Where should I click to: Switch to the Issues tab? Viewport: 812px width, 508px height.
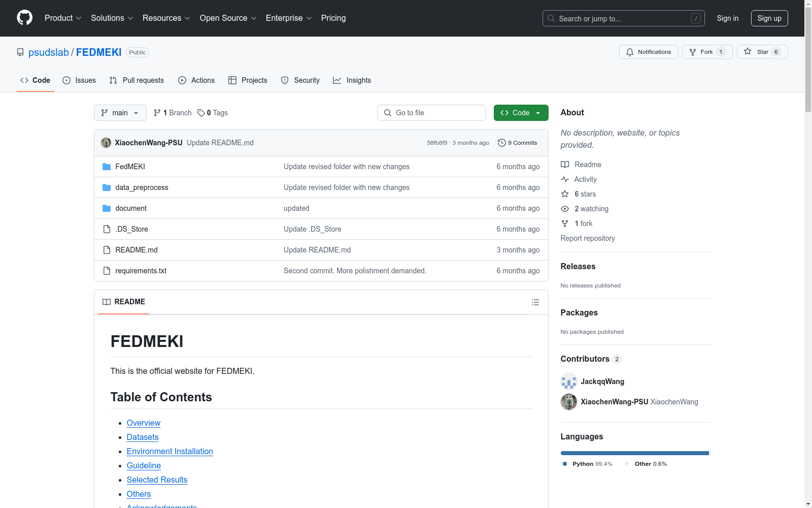pyautogui.click(x=79, y=80)
